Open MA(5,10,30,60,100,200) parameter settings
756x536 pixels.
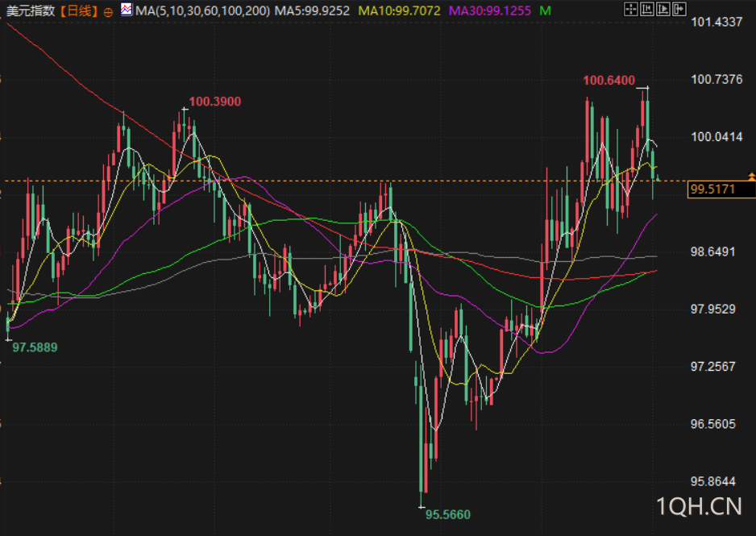coord(202,10)
